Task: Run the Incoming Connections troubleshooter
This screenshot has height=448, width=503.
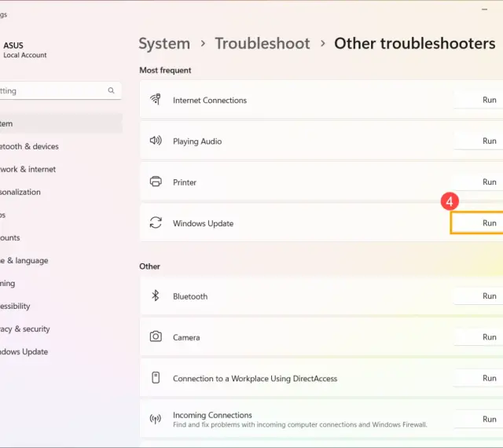Action: (479, 419)
